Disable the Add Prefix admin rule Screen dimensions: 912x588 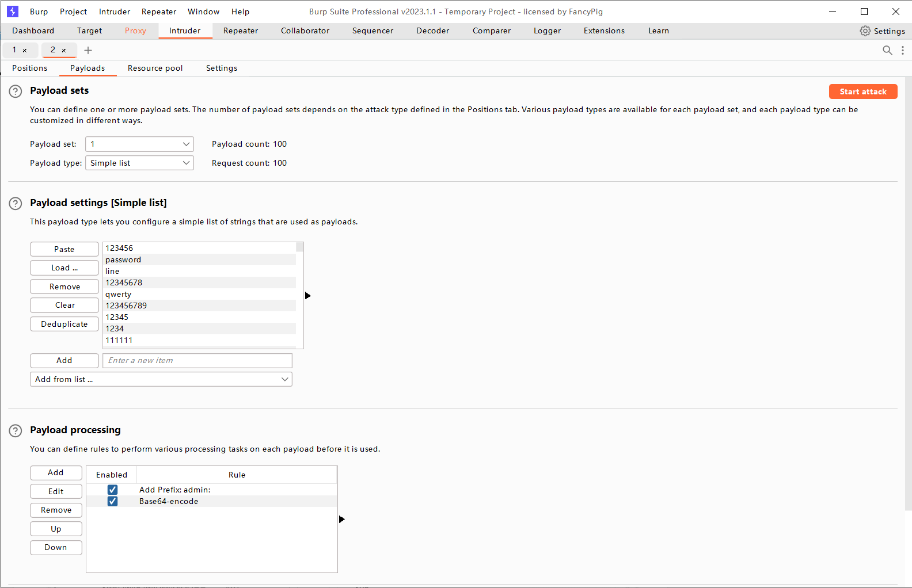point(112,490)
